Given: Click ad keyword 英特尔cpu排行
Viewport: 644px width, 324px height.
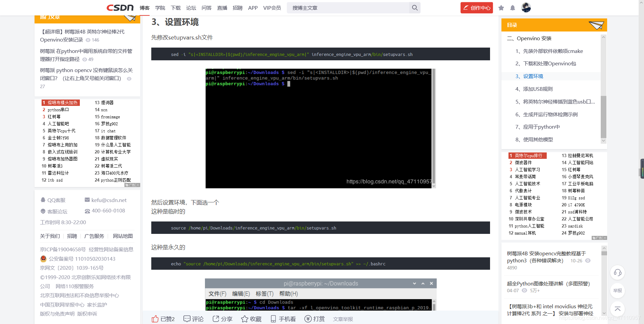Looking at the screenshot, I should tap(528, 155).
